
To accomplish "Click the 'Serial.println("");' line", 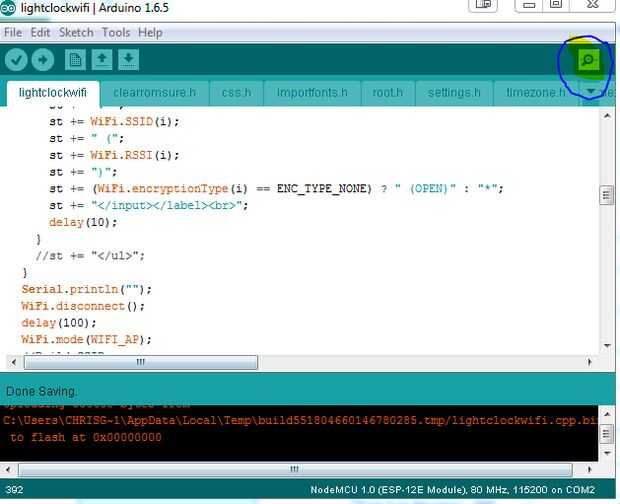I will (87, 290).
